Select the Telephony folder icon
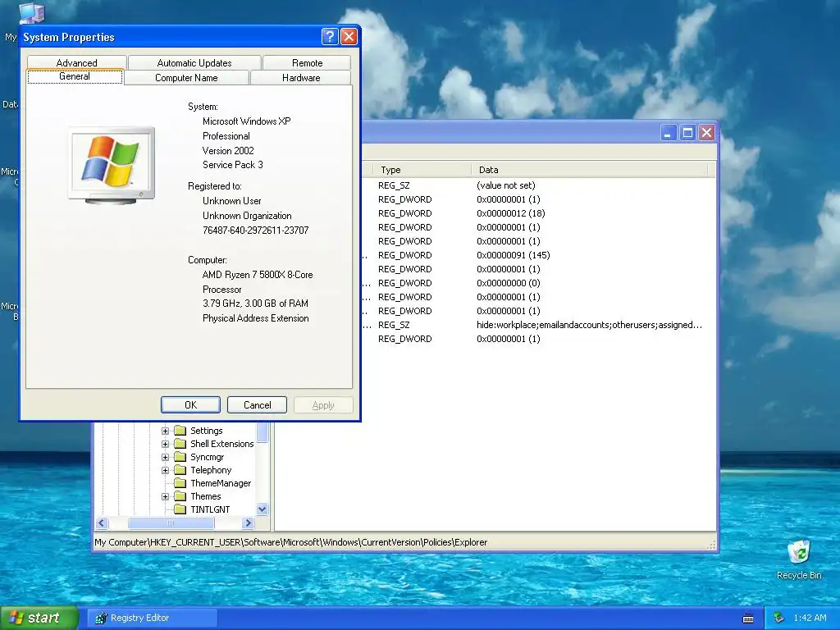The width and height of the screenshot is (840, 630). [180, 470]
